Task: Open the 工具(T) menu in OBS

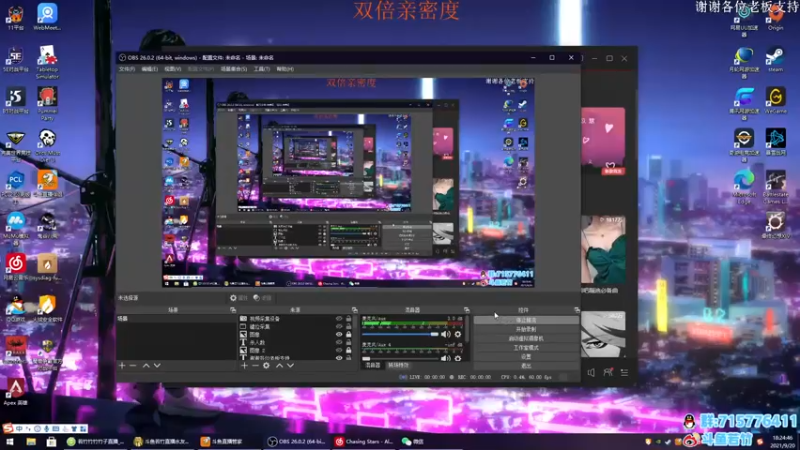Action: pos(262,69)
